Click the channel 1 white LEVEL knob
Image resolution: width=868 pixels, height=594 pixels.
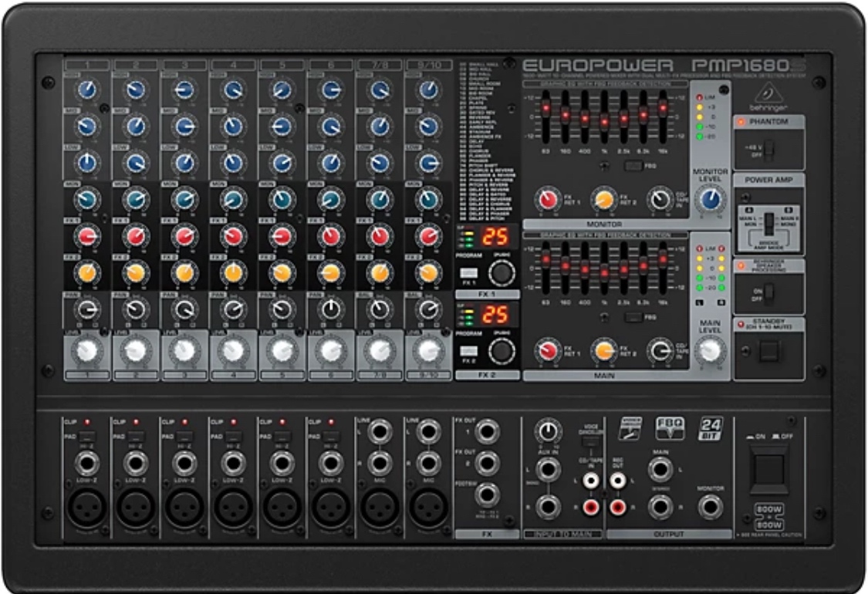click(87, 350)
